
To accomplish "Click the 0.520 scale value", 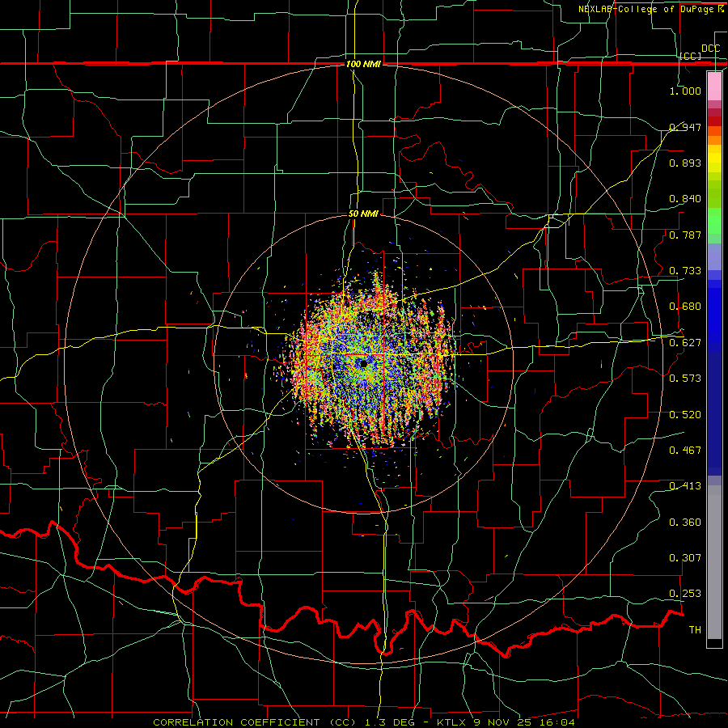I will click(x=685, y=415).
